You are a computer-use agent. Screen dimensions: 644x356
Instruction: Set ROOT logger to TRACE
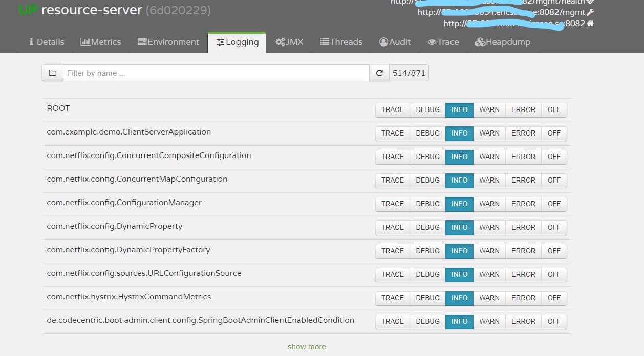tap(393, 110)
